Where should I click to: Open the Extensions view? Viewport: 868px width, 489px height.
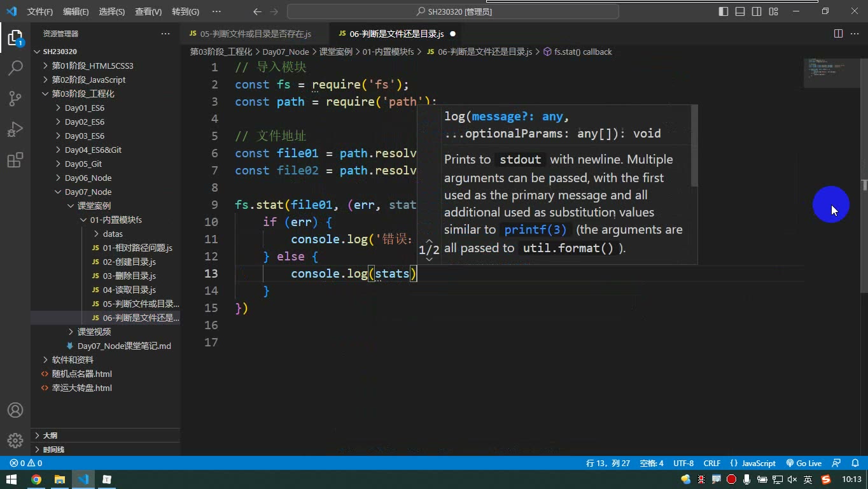[15, 160]
